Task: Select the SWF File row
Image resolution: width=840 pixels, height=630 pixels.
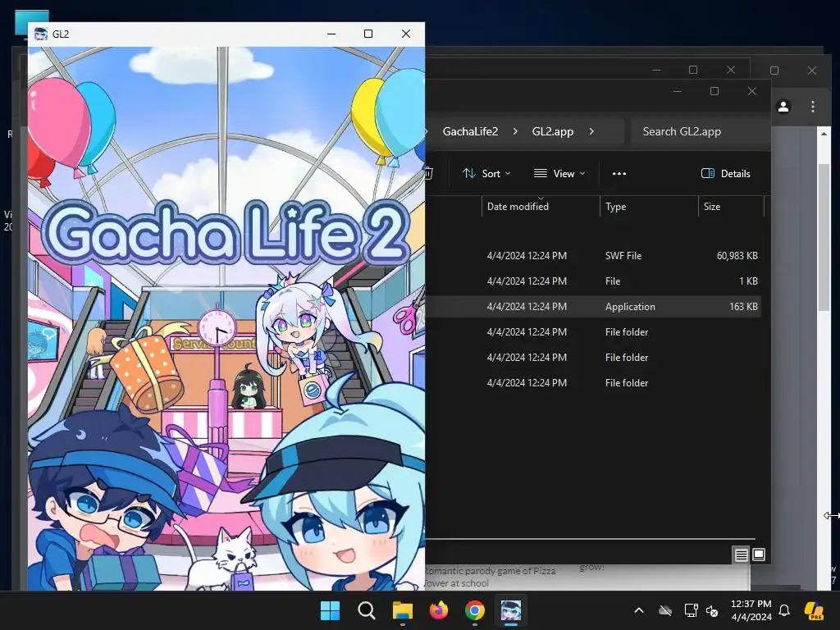Action: [x=594, y=256]
